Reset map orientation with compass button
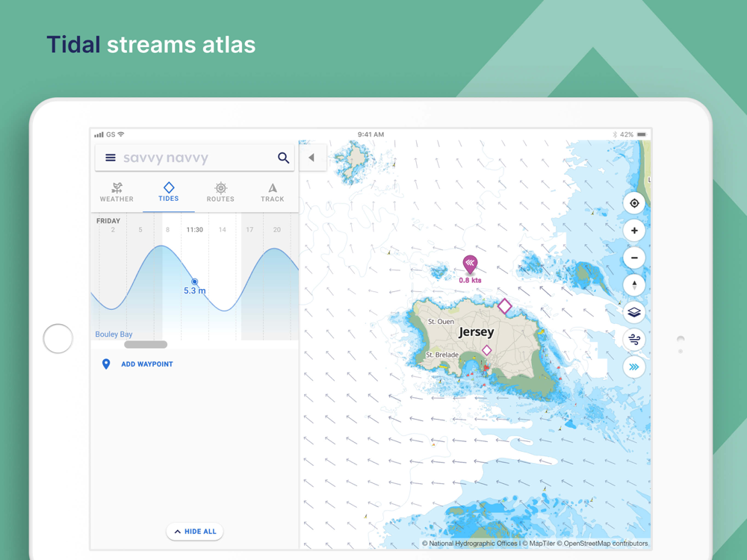Viewport: 747px width, 560px height. tap(634, 285)
